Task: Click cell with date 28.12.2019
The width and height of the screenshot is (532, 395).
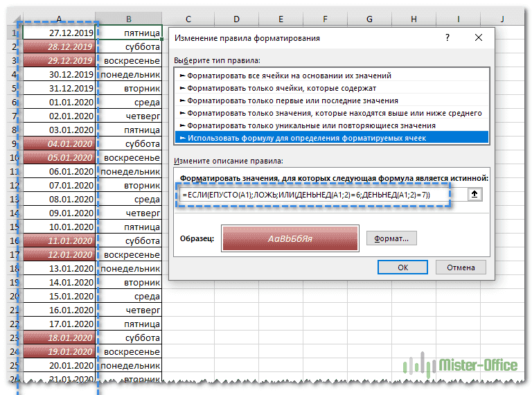Action: pyautogui.click(x=59, y=47)
